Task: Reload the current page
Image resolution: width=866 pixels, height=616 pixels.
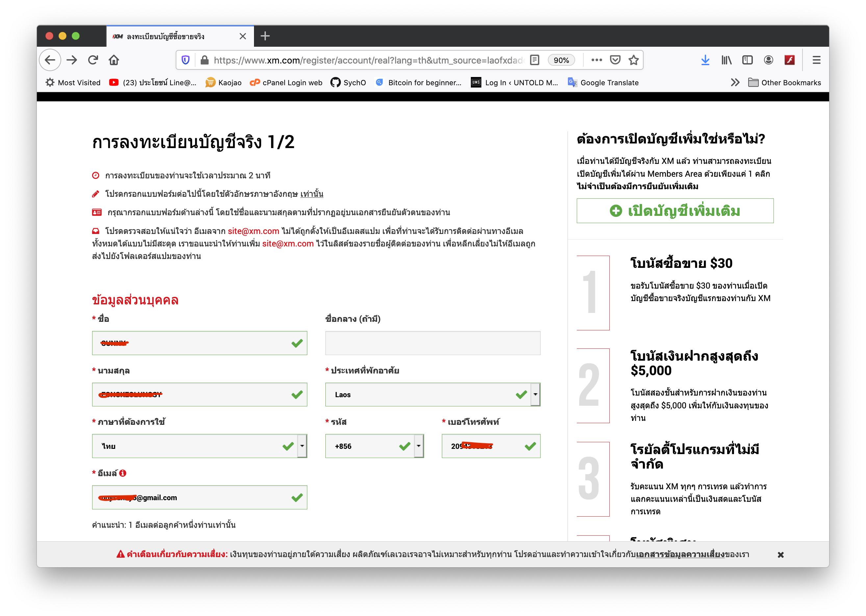Action: coord(93,60)
